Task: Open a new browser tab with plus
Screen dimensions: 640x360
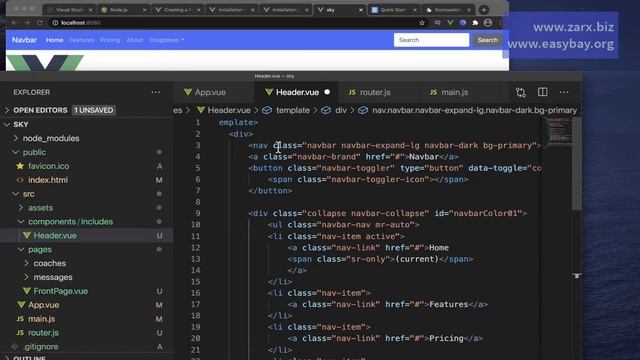Action: click(484, 10)
